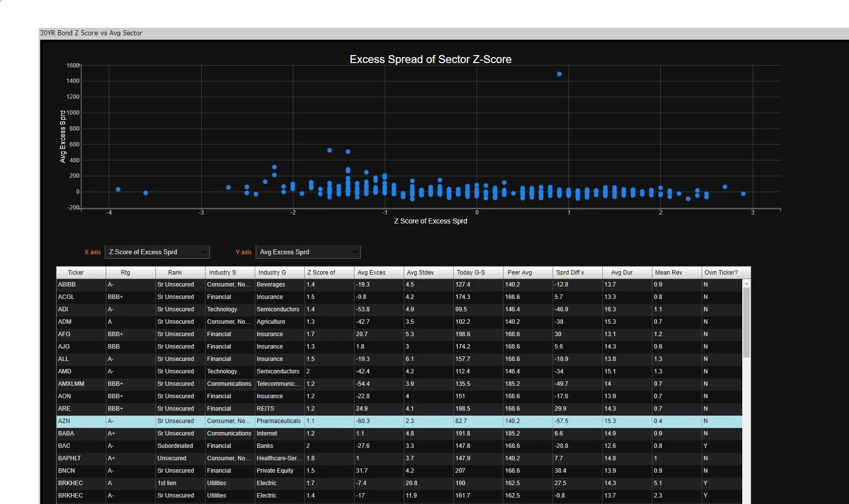Sort by Z Score of column header
This screenshot has height=504, width=849.
tap(329, 273)
